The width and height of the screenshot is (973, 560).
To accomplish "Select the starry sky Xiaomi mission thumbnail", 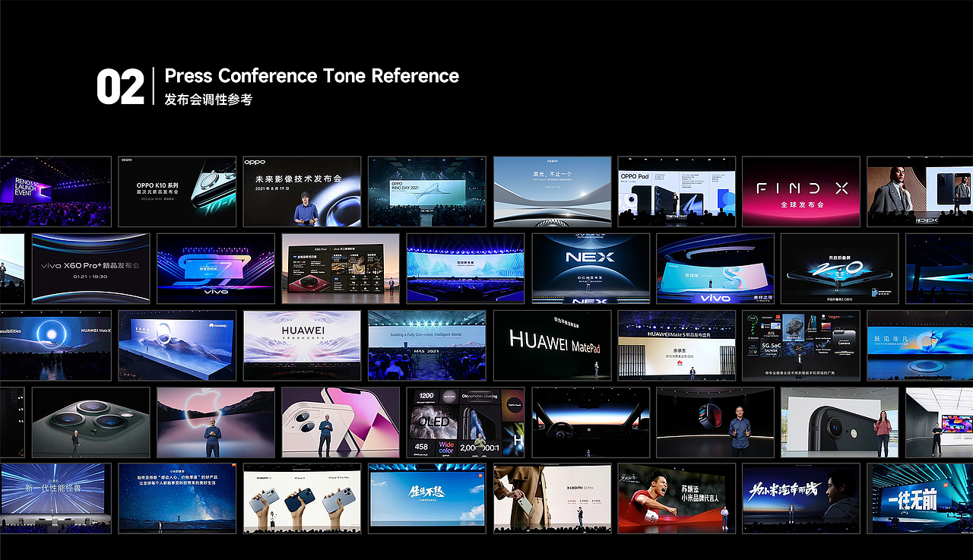I will tap(177, 498).
